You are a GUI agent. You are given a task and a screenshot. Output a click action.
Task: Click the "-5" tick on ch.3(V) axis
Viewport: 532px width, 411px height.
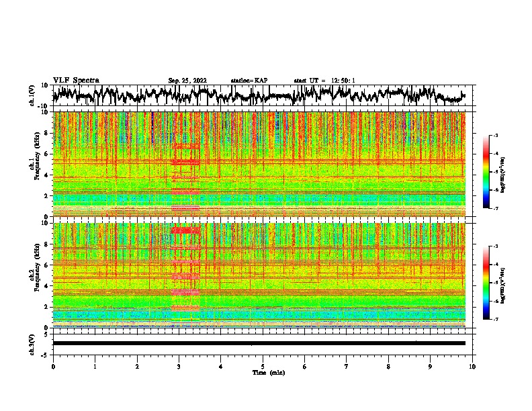click(46, 355)
